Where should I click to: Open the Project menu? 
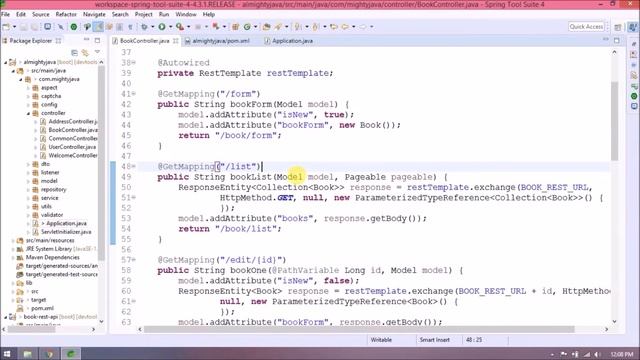(x=144, y=14)
